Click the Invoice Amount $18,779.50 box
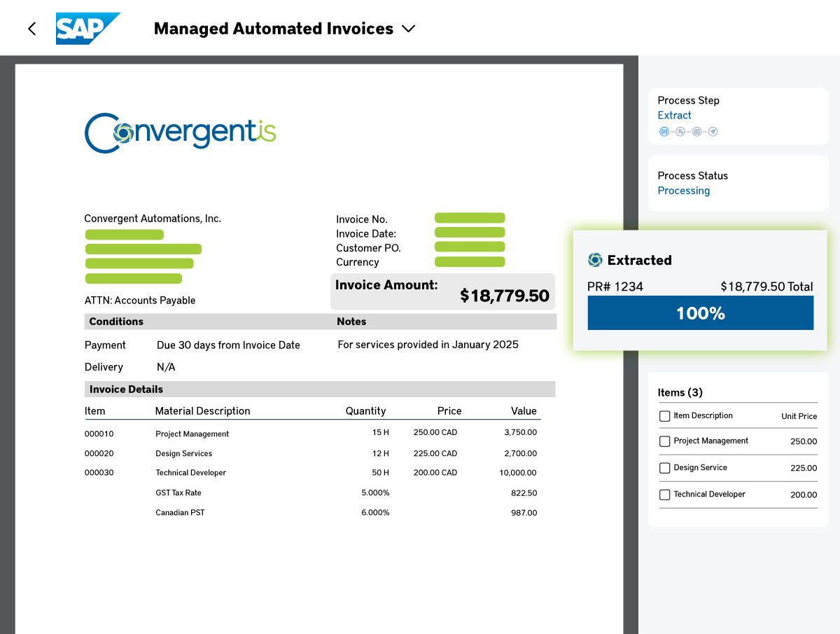The height and width of the screenshot is (634, 840). click(442, 291)
